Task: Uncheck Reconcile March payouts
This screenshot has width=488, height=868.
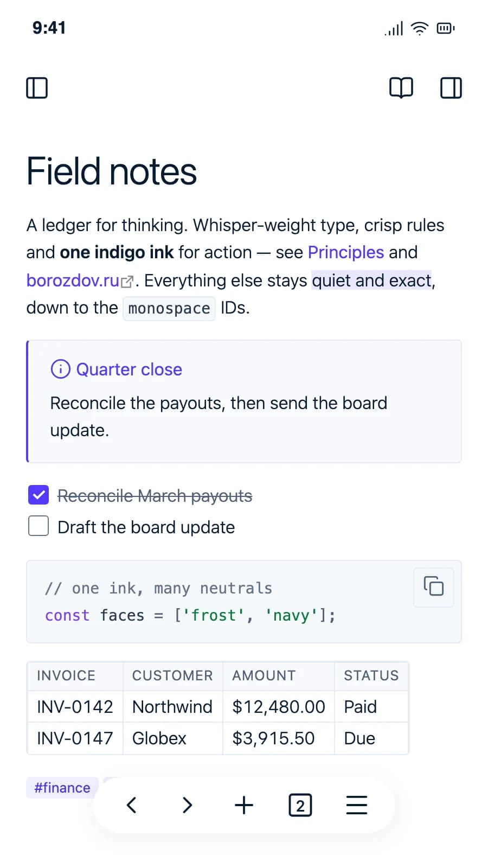Action: [x=38, y=495]
